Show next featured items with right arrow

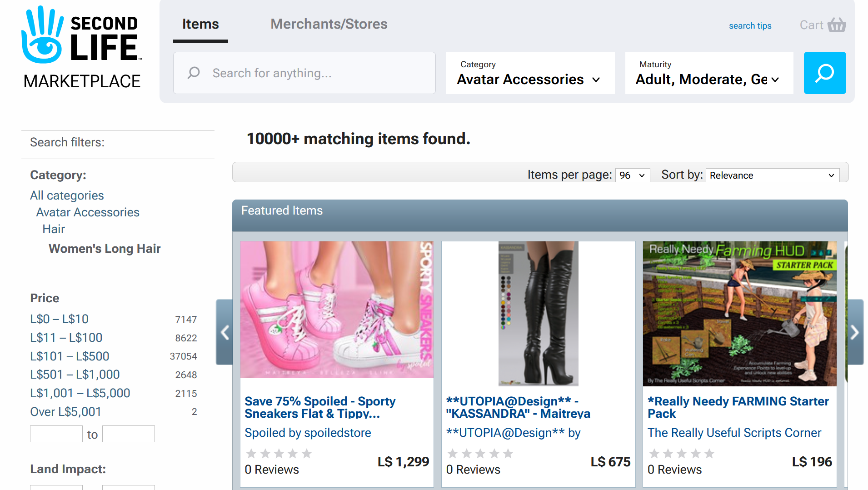[x=855, y=332]
